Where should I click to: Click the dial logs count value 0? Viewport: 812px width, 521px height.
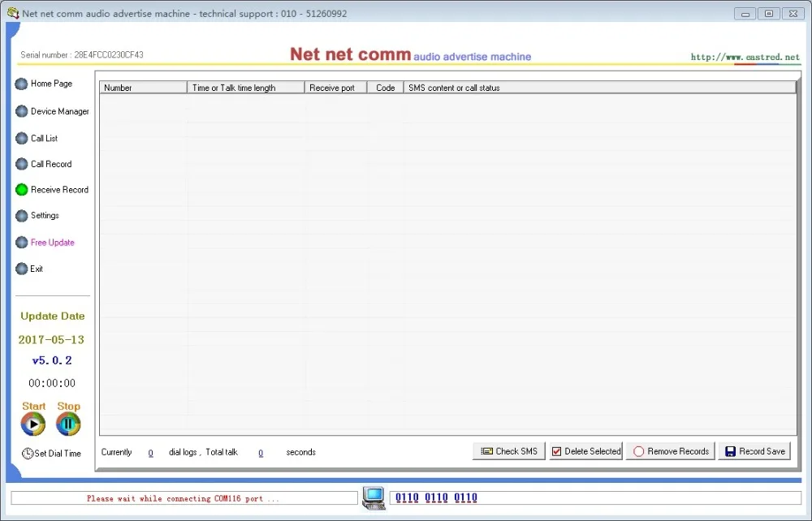coord(151,453)
